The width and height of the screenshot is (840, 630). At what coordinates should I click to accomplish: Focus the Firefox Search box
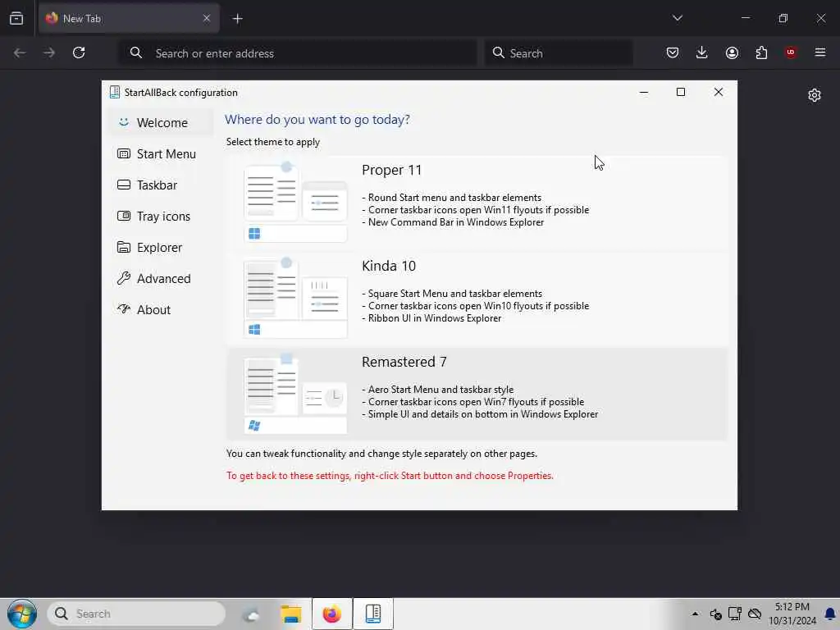click(559, 53)
